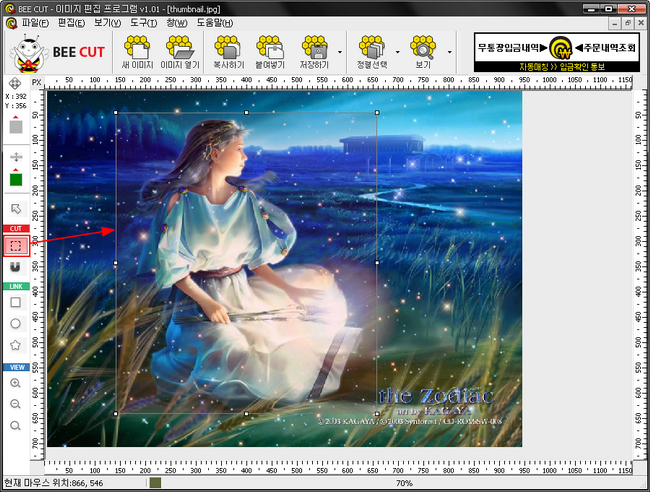Screen dimensions: 650x492
Task: Click the green color swatch
Action: 16,180
